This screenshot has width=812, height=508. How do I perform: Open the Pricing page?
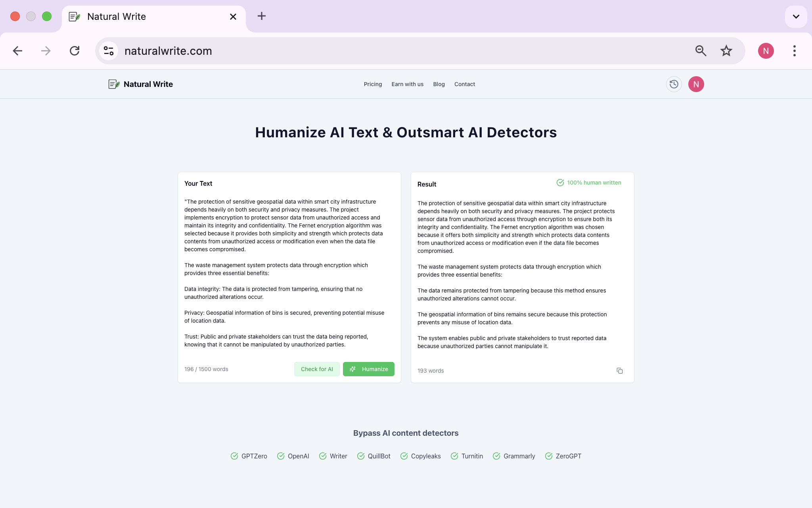(x=373, y=84)
